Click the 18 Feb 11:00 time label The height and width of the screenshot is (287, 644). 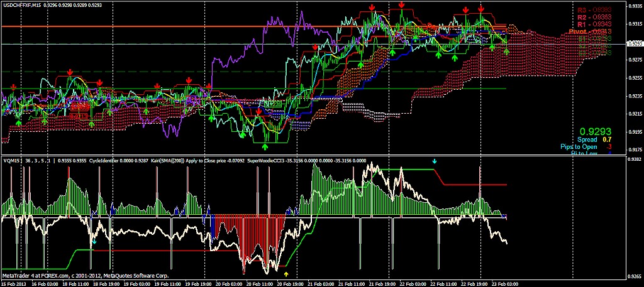click(76, 284)
